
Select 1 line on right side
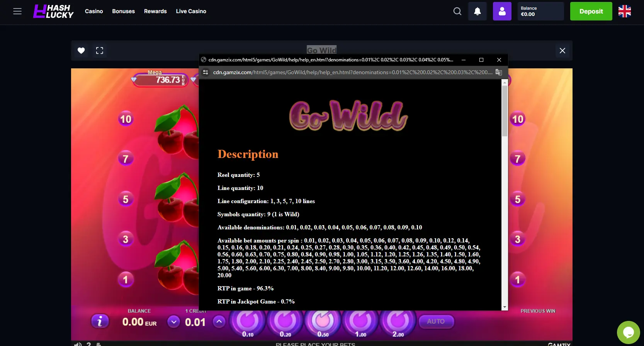point(518,280)
